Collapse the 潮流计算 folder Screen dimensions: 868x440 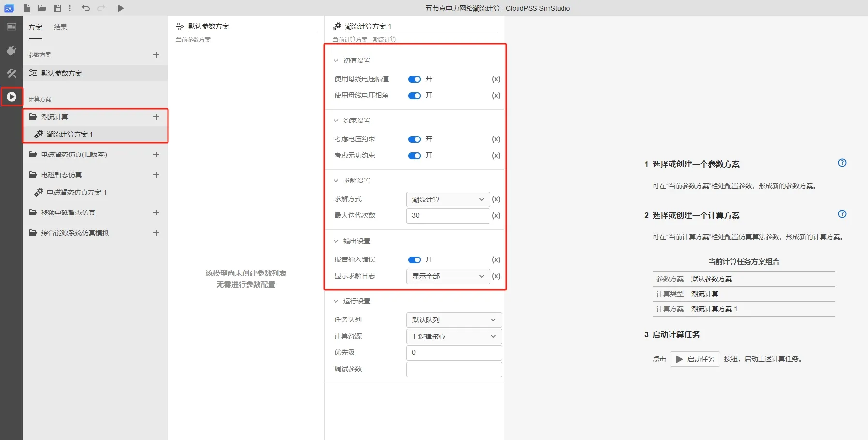pyautogui.click(x=33, y=117)
